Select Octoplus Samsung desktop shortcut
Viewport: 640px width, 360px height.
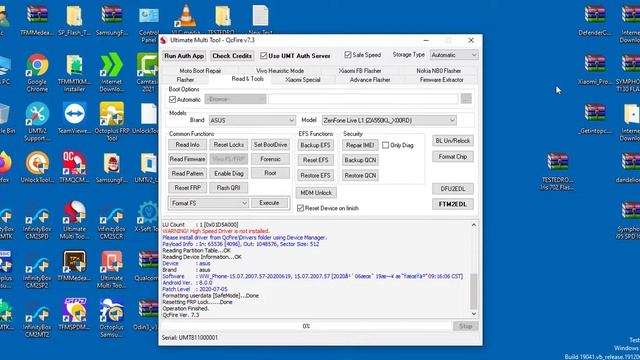click(111, 318)
